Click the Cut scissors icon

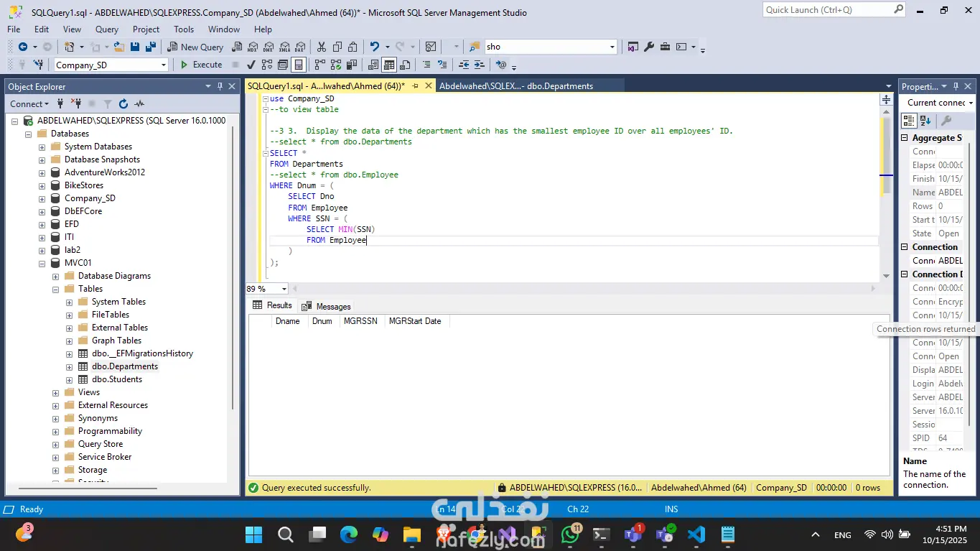(x=321, y=47)
